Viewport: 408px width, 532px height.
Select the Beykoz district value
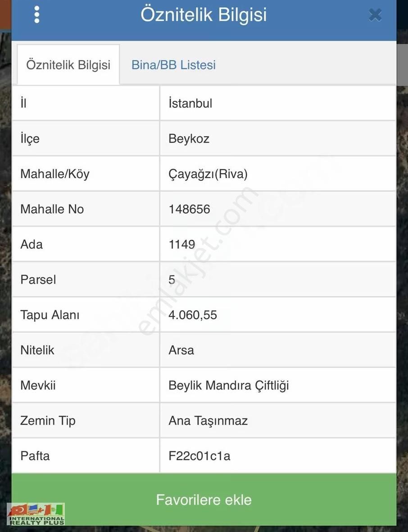[x=189, y=138]
